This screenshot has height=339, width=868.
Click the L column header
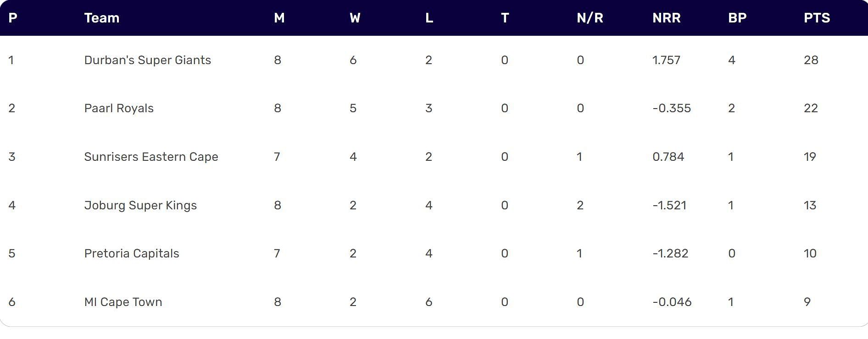tap(429, 18)
